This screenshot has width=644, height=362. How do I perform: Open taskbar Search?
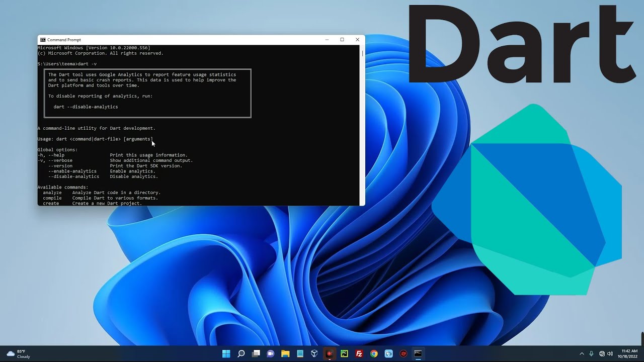(x=241, y=353)
